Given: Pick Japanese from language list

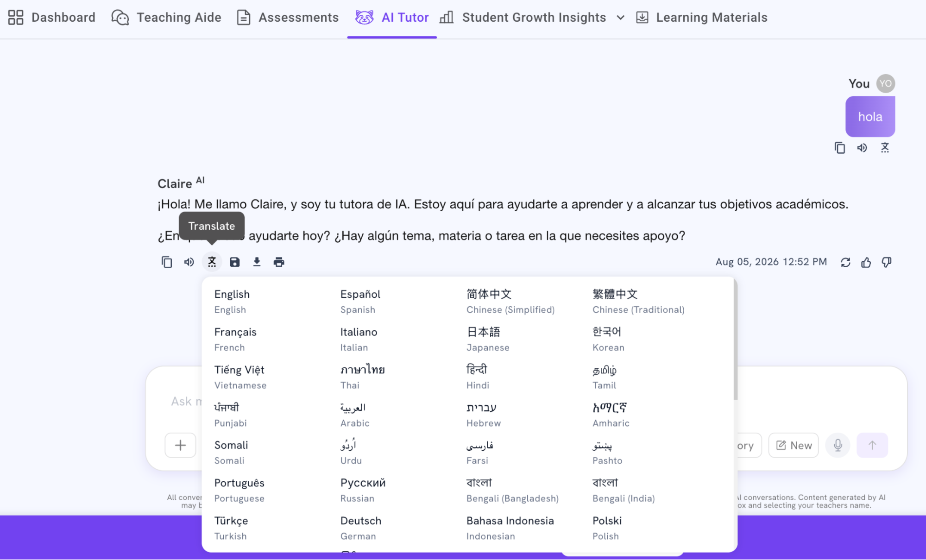Looking at the screenshot, I should tap(488, 340).
